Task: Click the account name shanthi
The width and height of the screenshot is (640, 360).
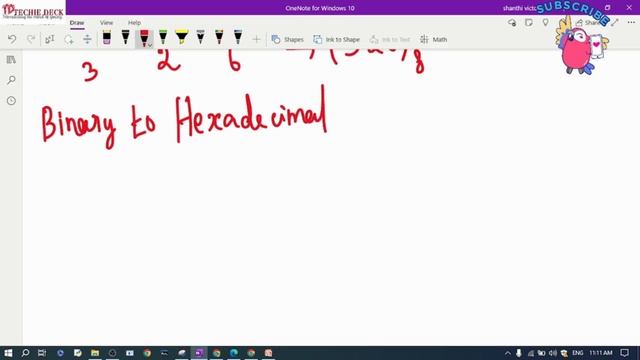Action: pyautogui.click(x=519, y=8)
